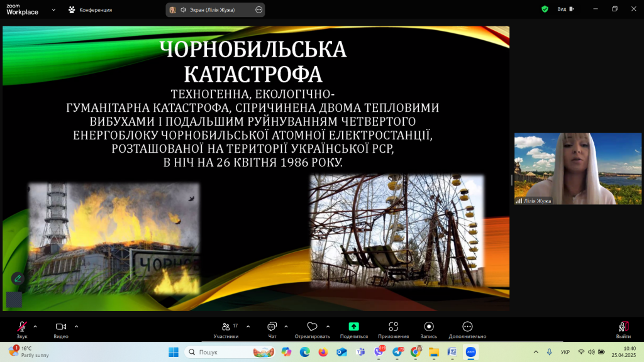Toggle the camera with the Видео button

pyautogui.click(x=61, y=327)
